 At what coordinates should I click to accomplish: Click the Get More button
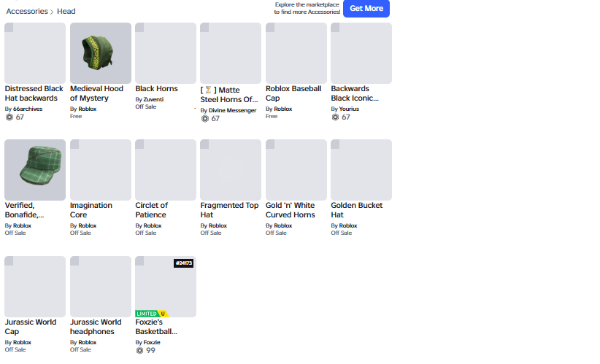pos(366,9)
